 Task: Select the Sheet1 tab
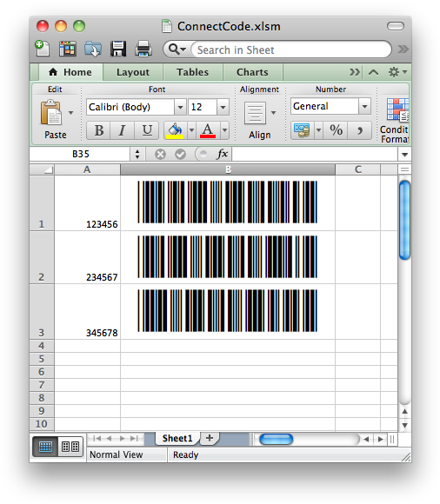coord(177,438)
